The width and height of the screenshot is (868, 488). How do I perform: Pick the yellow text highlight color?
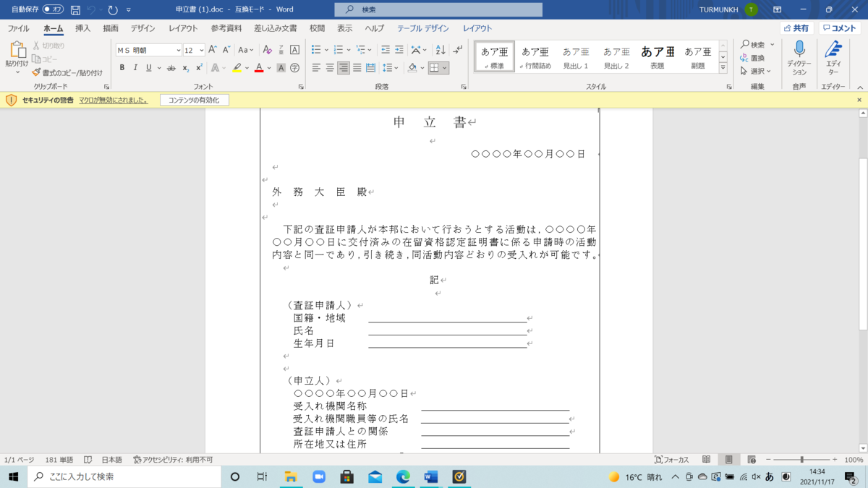pyautogui.click(x=237, y=68)
